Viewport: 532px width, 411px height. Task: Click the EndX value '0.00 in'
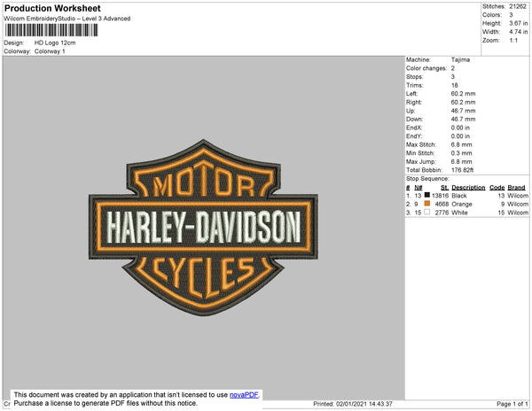(460, 128)
